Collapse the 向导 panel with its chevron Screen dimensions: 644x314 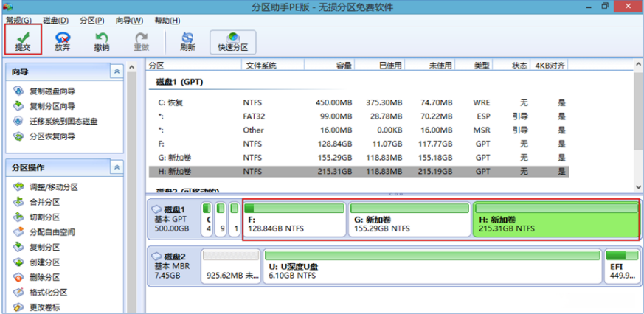click(x=117, y=71)
